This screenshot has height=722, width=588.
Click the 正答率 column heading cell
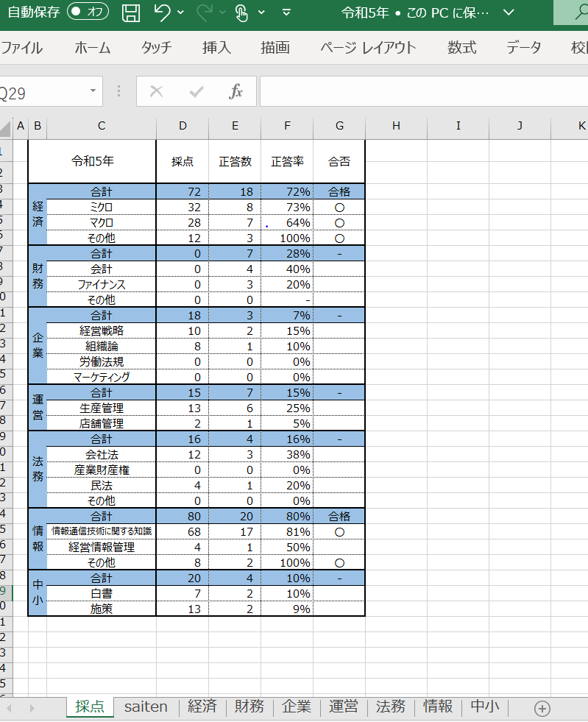coord(287,161)
